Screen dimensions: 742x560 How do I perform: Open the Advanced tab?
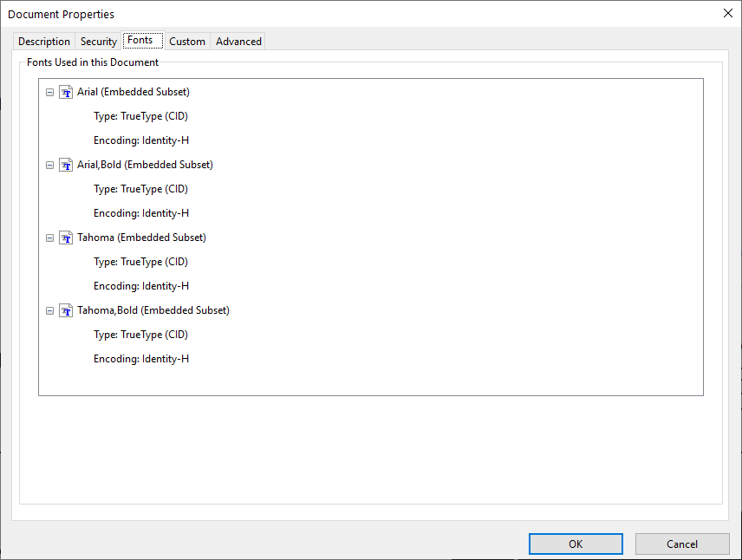(238, 41)
